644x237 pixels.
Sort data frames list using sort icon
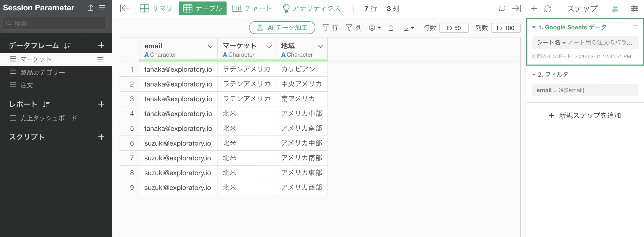click(67, 45)
